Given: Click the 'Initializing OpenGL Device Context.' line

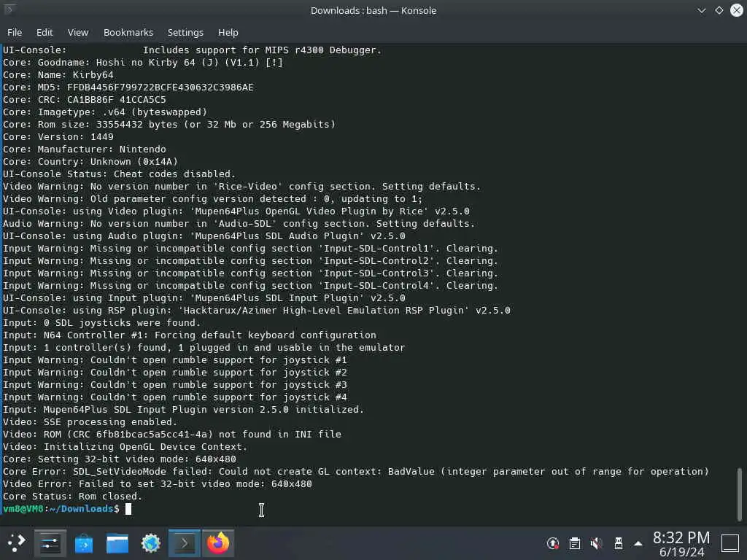Looking at the screenshot, I should click(x=125, y=447).
